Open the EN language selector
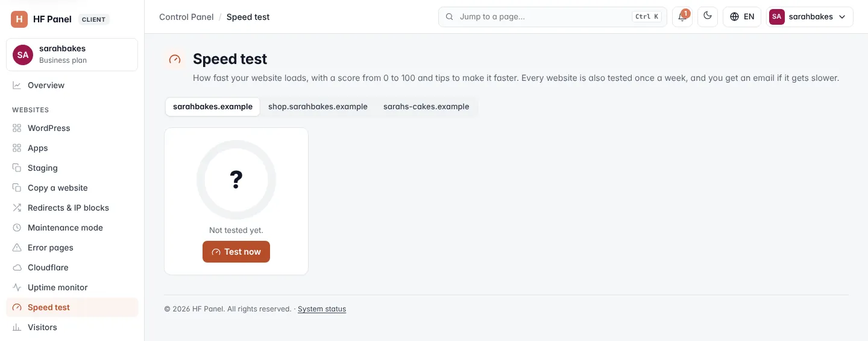This screenshot has height=341, width=868. (742, 17)
